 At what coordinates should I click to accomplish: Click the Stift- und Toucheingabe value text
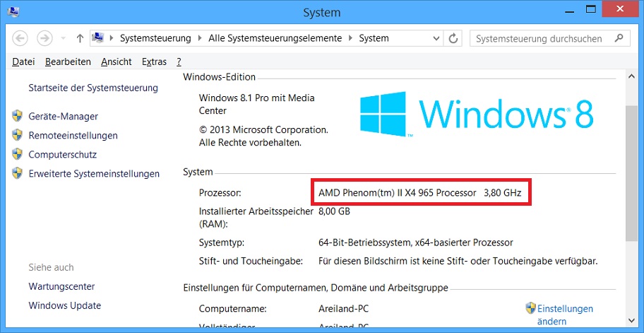pos(458,261)
